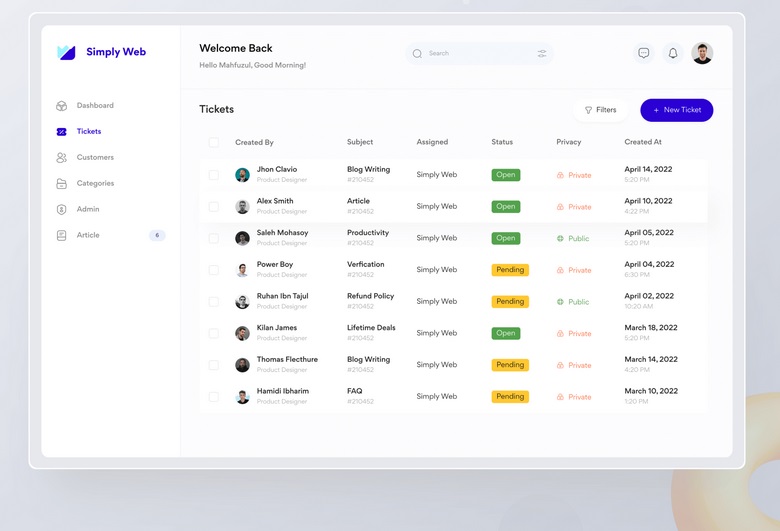The height and width of the screenshot is (531, 780).
Task: Click the Admin shield icon
Action: [61, 210]
